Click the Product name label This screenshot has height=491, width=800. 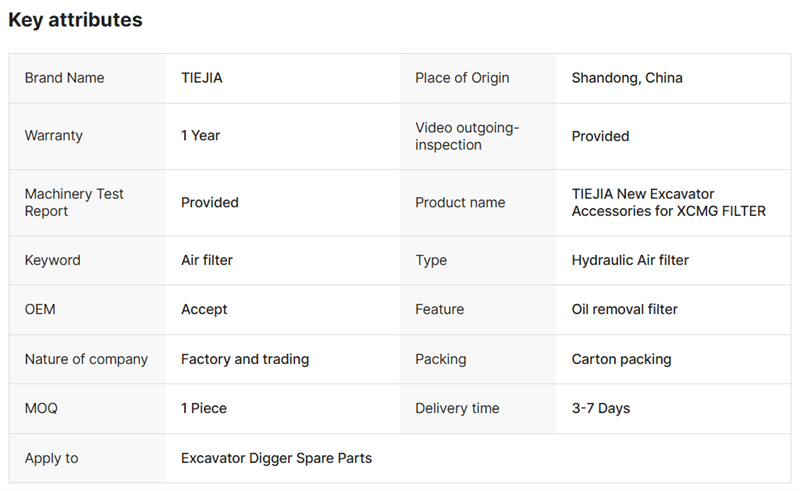pyautogui.click(x=460, y=202)
